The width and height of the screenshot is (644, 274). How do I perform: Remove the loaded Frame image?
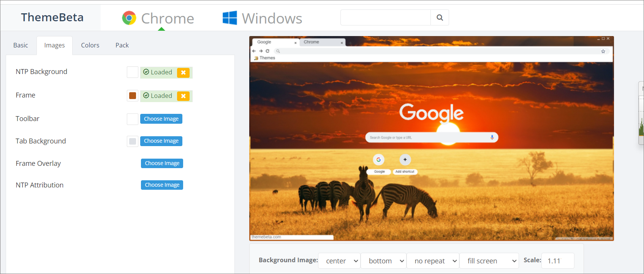[x=183, y=96]
